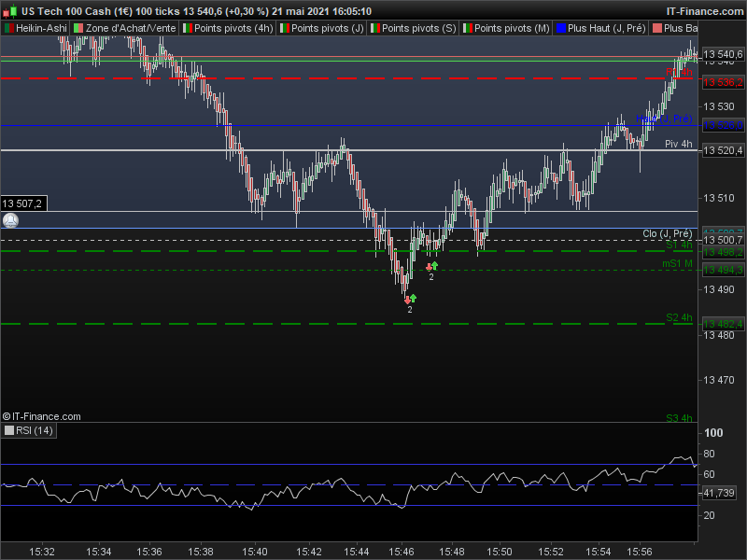747x560 pixels.
Task: Click the grey square icon next to RSI (14)
Action: 9,430
